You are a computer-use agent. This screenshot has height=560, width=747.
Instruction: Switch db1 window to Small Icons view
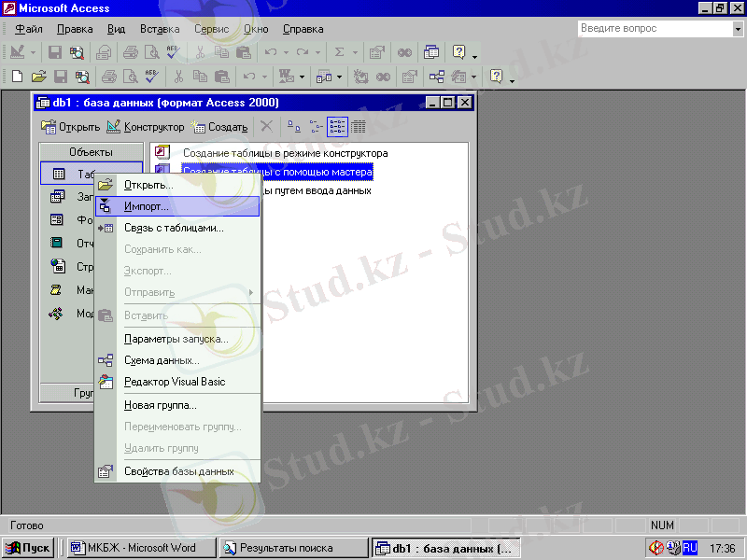316,127
